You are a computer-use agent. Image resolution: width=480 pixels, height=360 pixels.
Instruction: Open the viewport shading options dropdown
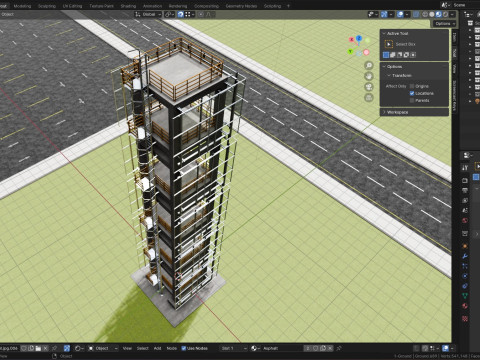click(452, 14)
